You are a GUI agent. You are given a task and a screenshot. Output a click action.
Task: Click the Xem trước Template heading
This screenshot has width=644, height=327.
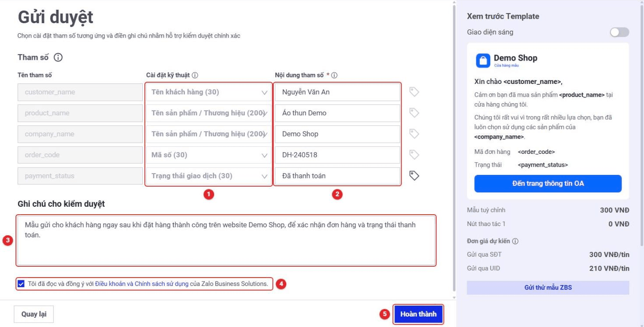pyautogui.click(x=503, y=17)
